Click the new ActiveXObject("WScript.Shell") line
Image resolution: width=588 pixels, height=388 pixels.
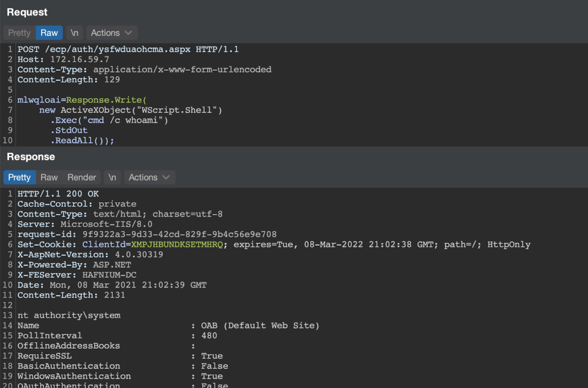pyautogui.click(x=131, y=110)
